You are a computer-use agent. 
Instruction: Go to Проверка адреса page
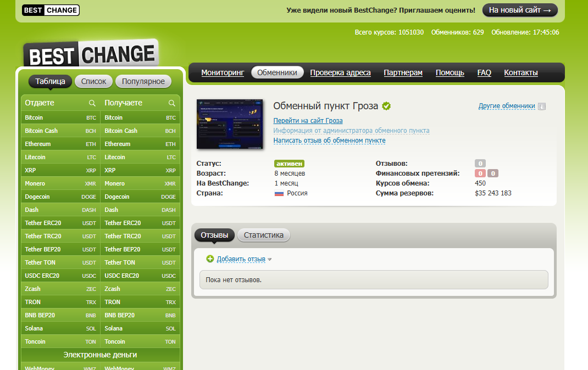click(x=340, y=72)
